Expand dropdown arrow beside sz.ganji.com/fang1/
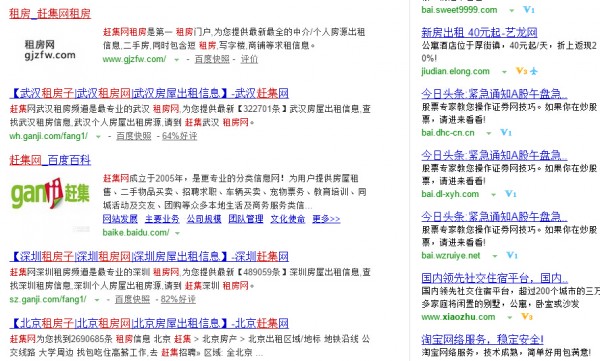Screen dimensions: 600x361 pyautogui.click(x=97, y=299)
